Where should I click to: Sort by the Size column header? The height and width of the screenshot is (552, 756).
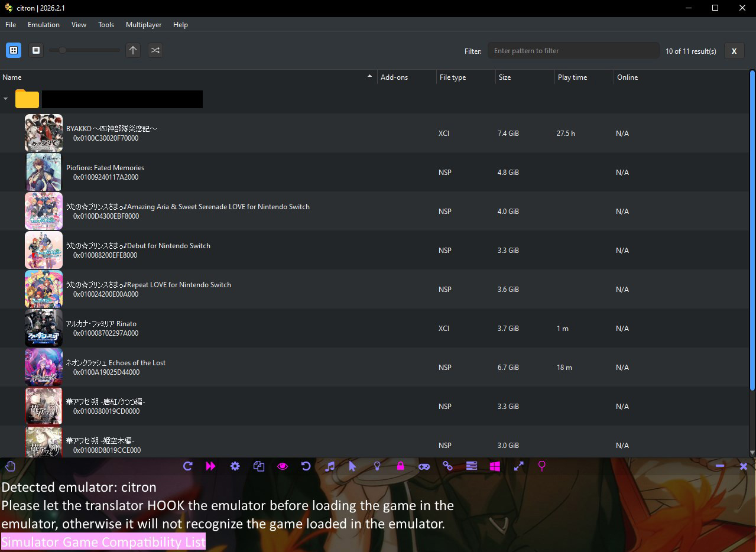(525, 77)
